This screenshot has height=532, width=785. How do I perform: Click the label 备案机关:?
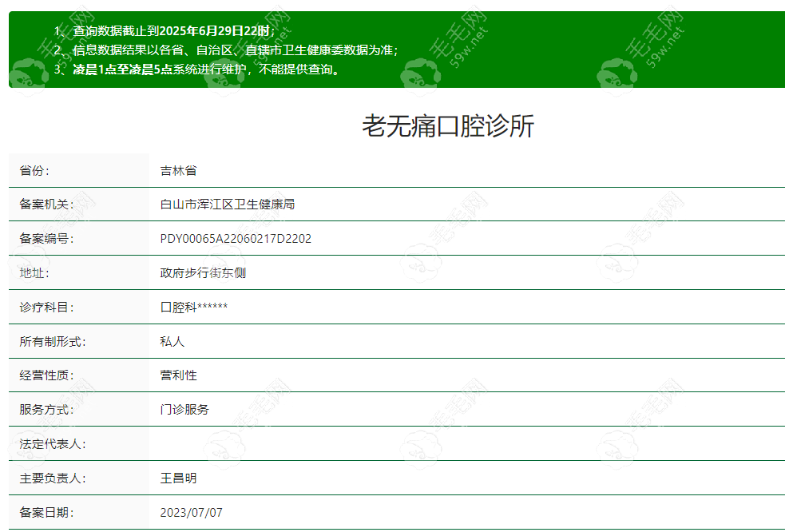tap(46, 204)
